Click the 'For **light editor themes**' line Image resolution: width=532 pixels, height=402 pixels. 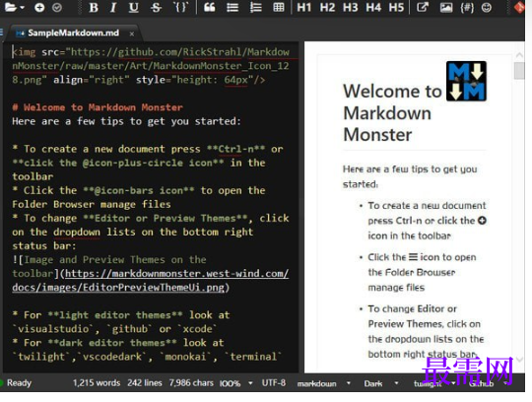coord(121,315)
